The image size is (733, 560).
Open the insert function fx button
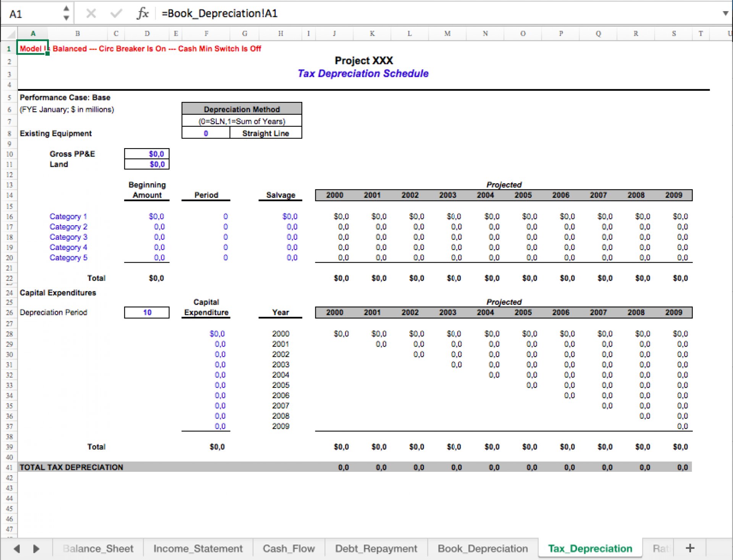coord(142,13)
